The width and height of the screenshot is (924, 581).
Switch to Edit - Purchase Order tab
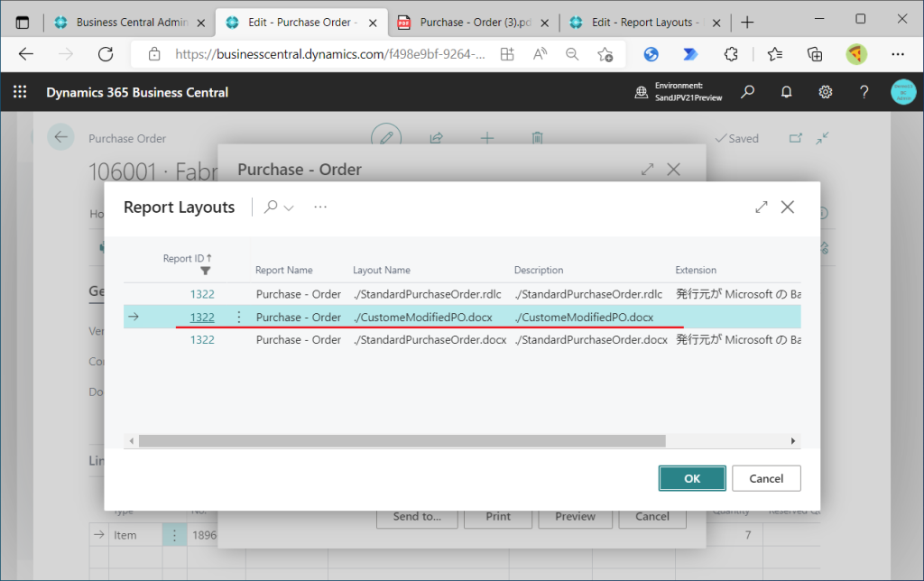coord(301,23)
